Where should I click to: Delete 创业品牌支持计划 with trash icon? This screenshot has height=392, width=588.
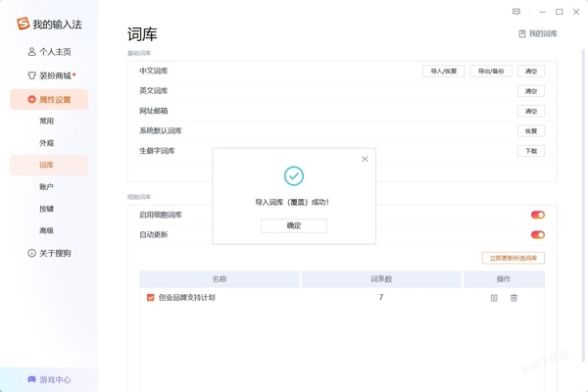(x=514, y=297)
